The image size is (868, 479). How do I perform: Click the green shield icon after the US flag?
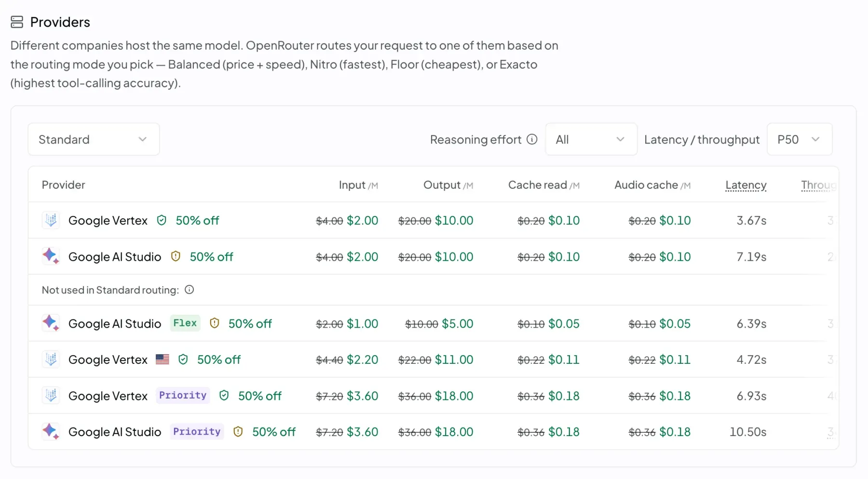183,359
